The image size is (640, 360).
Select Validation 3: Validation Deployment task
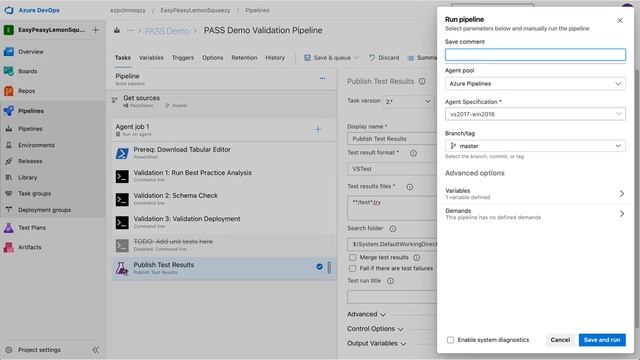224,222
